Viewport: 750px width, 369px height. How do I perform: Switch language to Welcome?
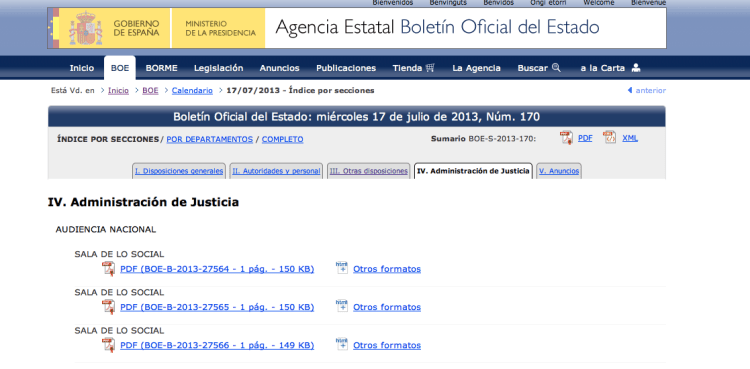pyautogui.click(x=598, y=3)
